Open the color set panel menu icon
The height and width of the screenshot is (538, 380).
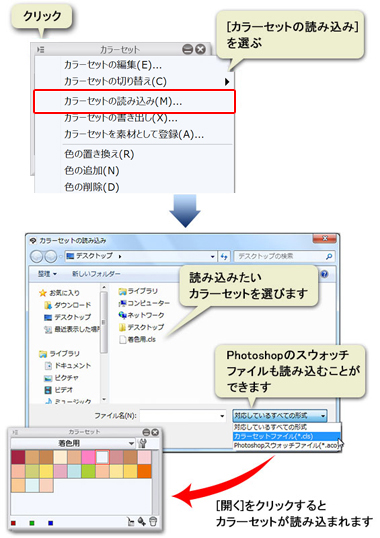click(40, 50)
